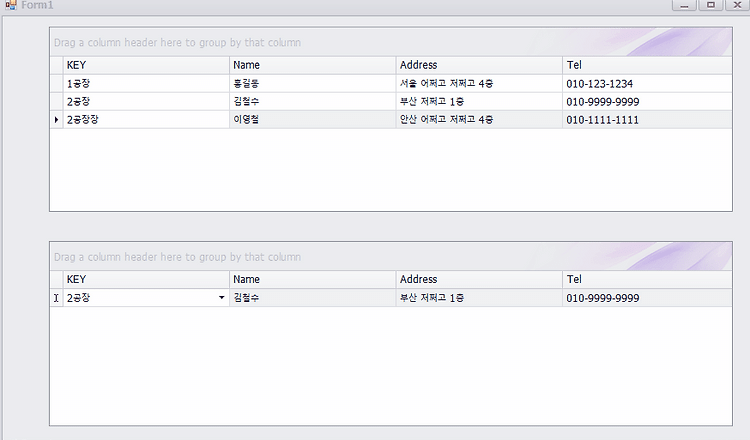Screen dimensions: 750x440
Task: Click Tel column header in lower grid
Action: [647, 279]
